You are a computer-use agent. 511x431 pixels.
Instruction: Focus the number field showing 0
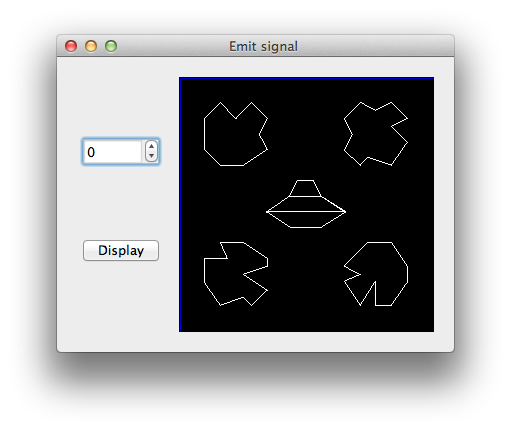coord(113,152)
